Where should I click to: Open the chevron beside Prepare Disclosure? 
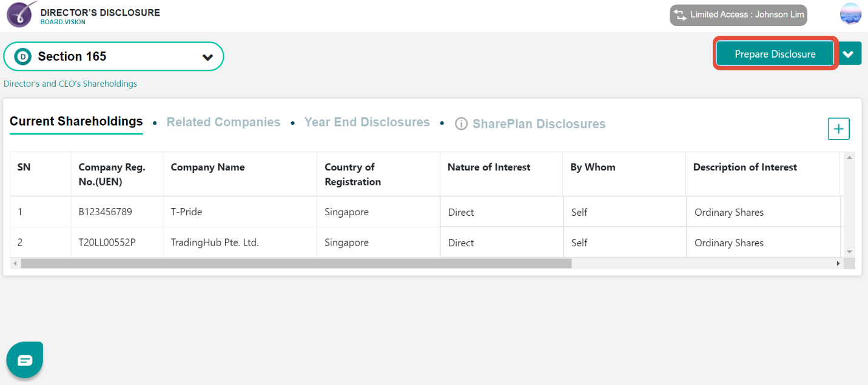click(x=849, y=53)
